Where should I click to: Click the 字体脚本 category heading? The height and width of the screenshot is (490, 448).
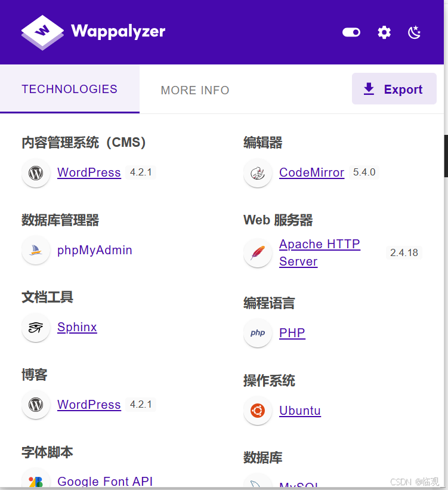47,452
